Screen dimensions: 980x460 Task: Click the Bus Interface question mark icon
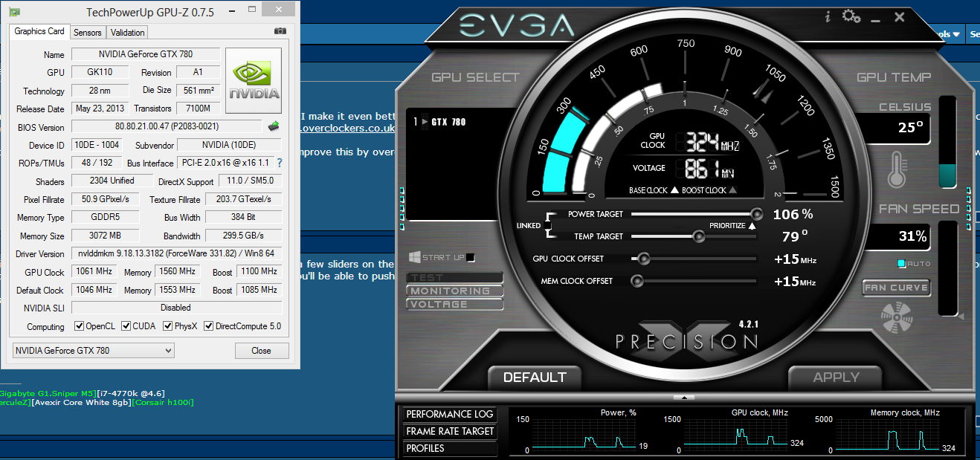pos(280,163)
